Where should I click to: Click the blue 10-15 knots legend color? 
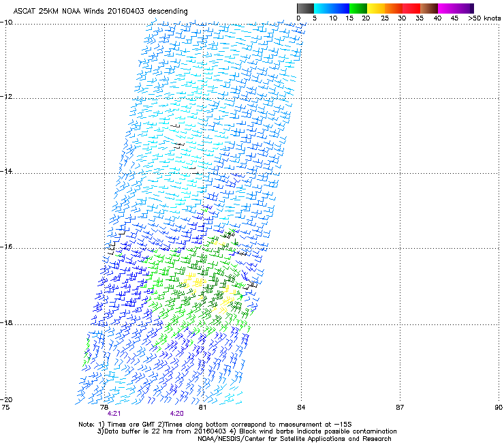point(341,8)
